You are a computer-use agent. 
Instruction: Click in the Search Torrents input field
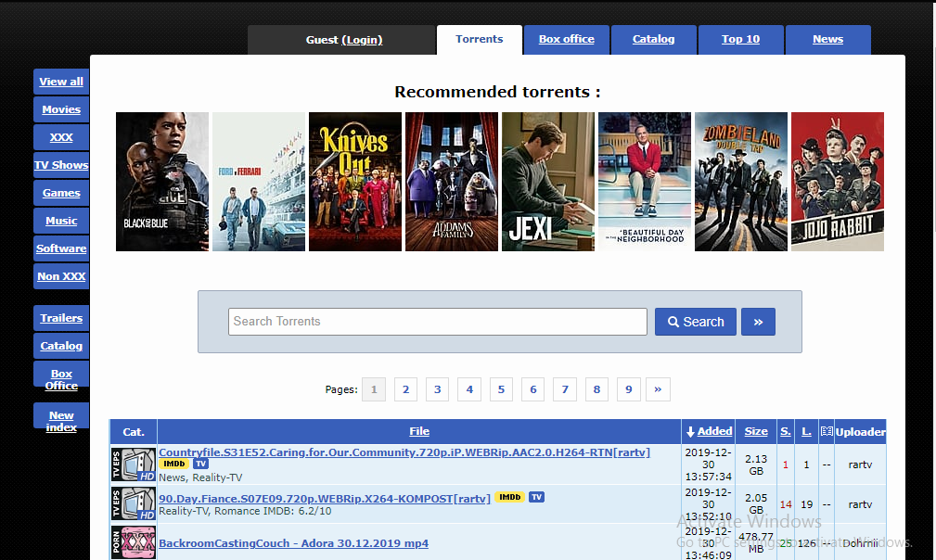point(437,322)
